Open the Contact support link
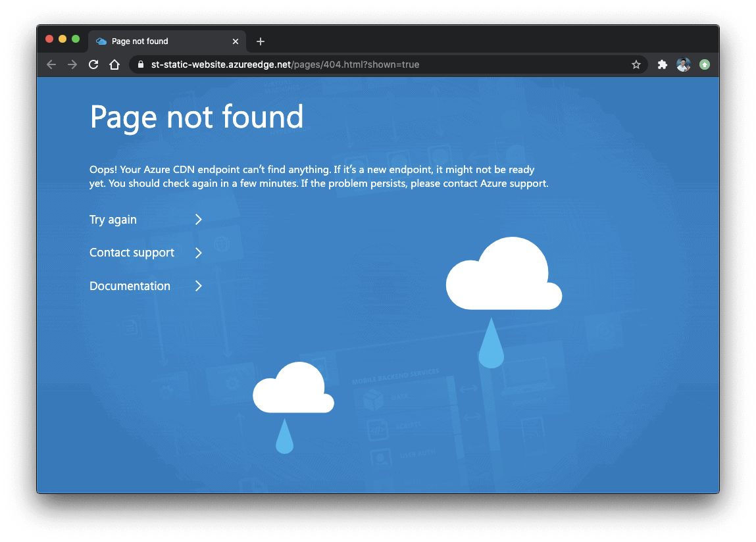The image size is (756, 542). click(132, 253)
